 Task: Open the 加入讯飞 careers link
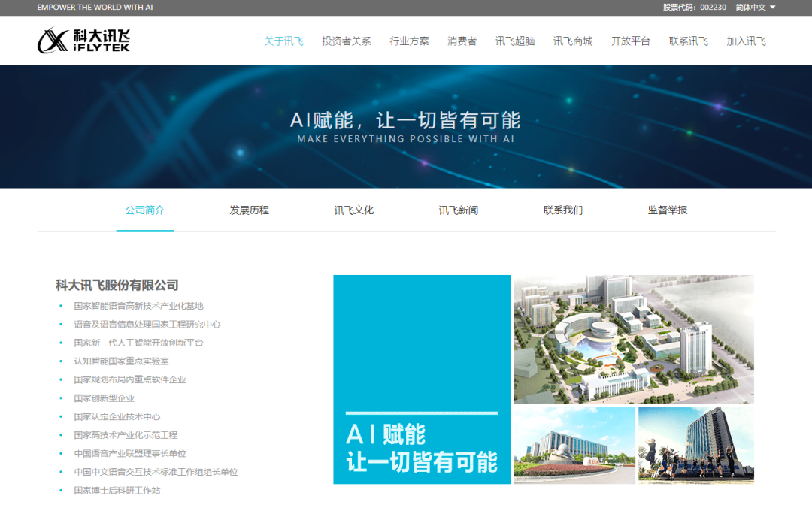click(747, 41)
